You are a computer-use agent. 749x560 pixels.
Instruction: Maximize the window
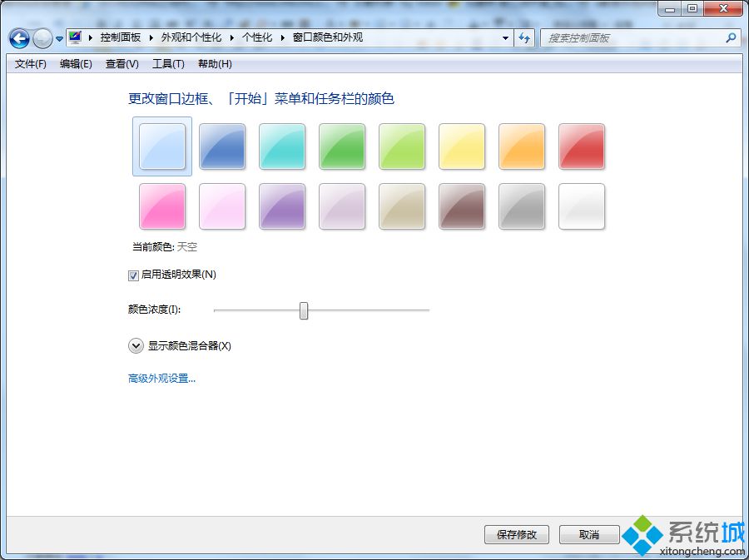click(x=692, y=8)
